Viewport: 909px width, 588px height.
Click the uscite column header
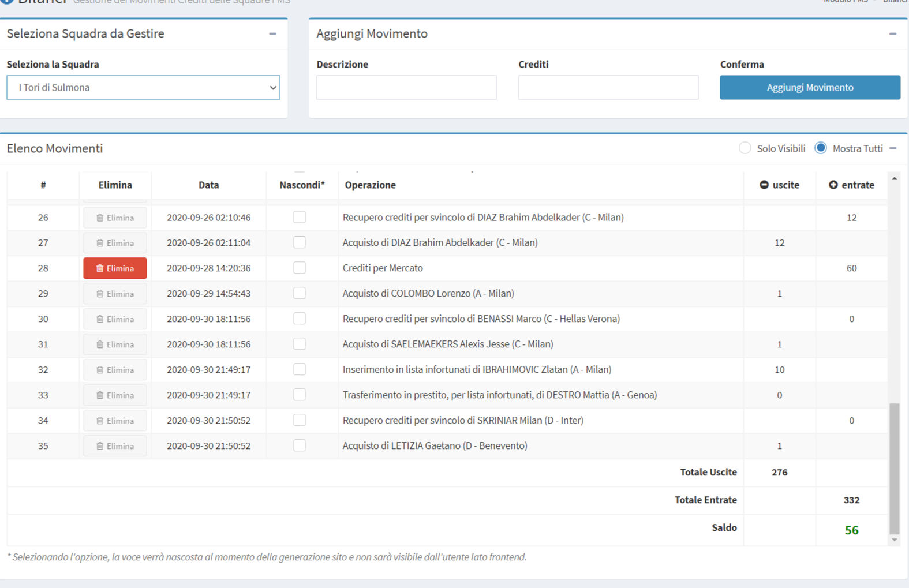pyautogui.click(x=779, y=185)
